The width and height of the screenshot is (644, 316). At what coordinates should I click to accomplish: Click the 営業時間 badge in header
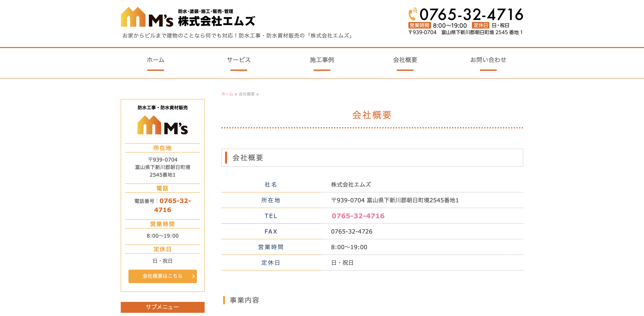point(419,26)
